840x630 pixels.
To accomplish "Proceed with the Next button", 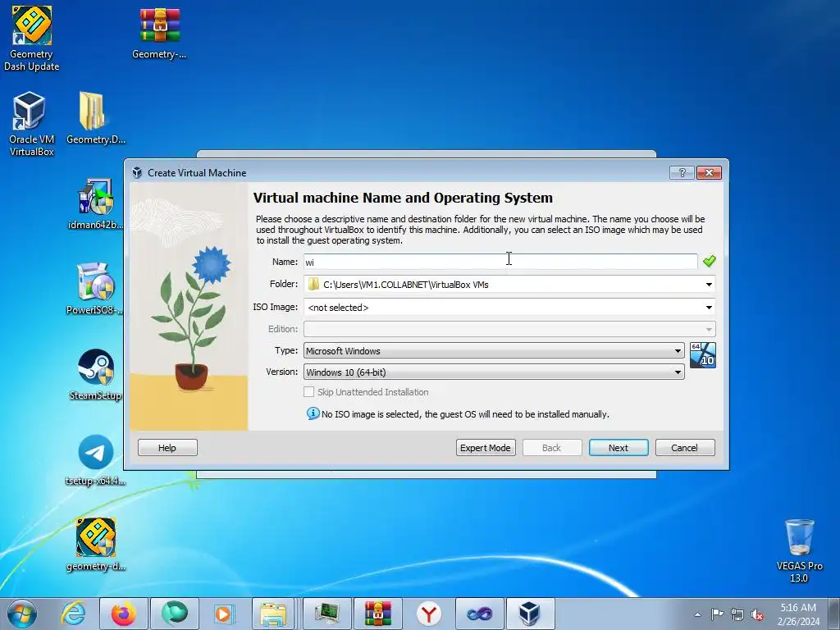I will coord(619,447).
